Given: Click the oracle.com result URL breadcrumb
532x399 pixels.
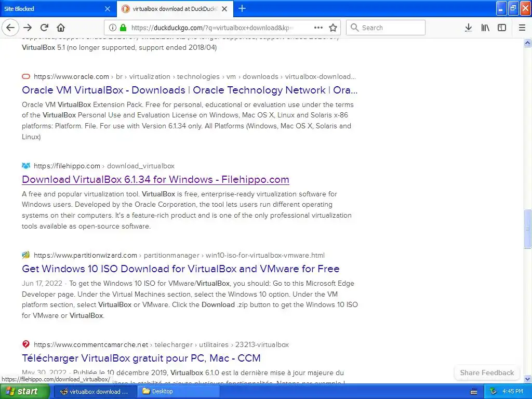Looking at the screenshot, I should click(x=194, y=77).
